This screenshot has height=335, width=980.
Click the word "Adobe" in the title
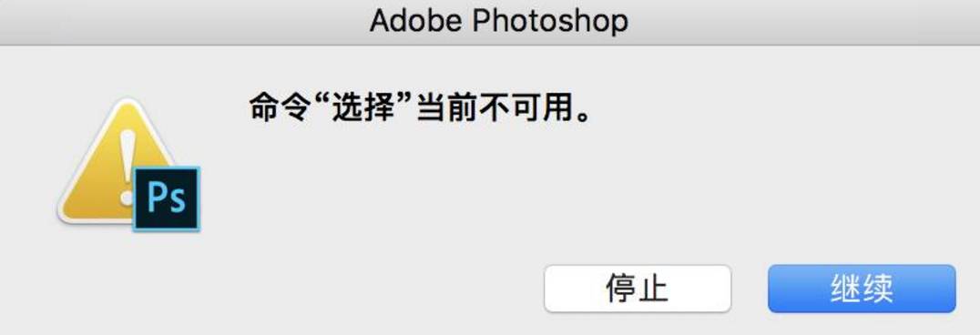pyautogui.click(x=415, y=20)
